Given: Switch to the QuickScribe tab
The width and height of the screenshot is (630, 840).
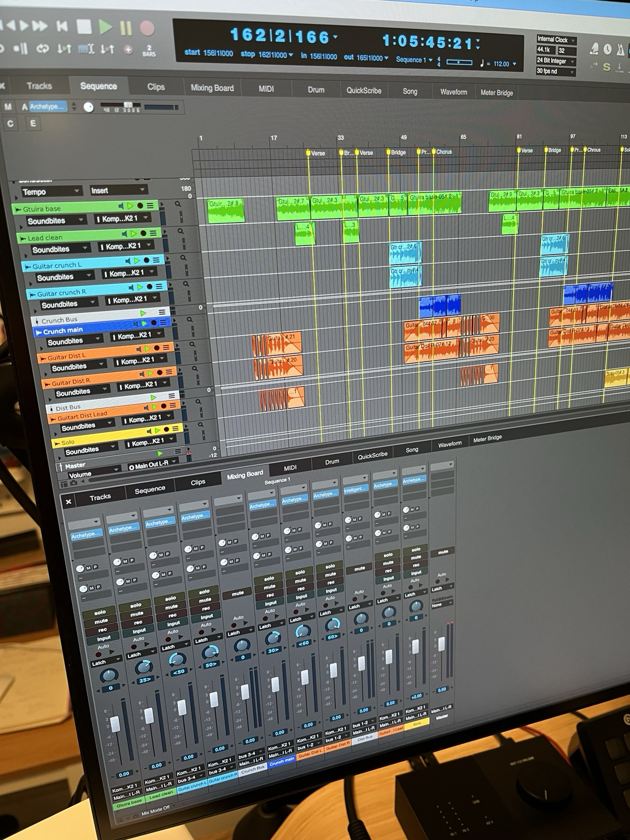Looking at the screenshot, I should pyautogui.click(x=364, y=90).
